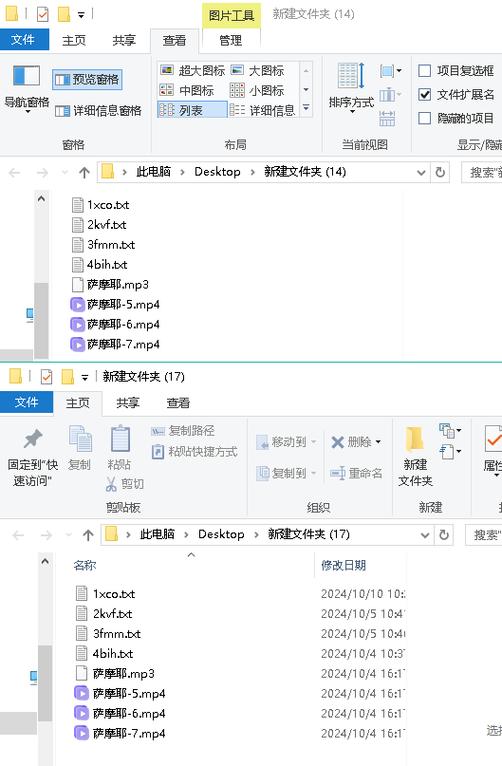Screen dimensions: 502x766
Task: Sort by the 修改日期 column header
Action: (343, 566)
